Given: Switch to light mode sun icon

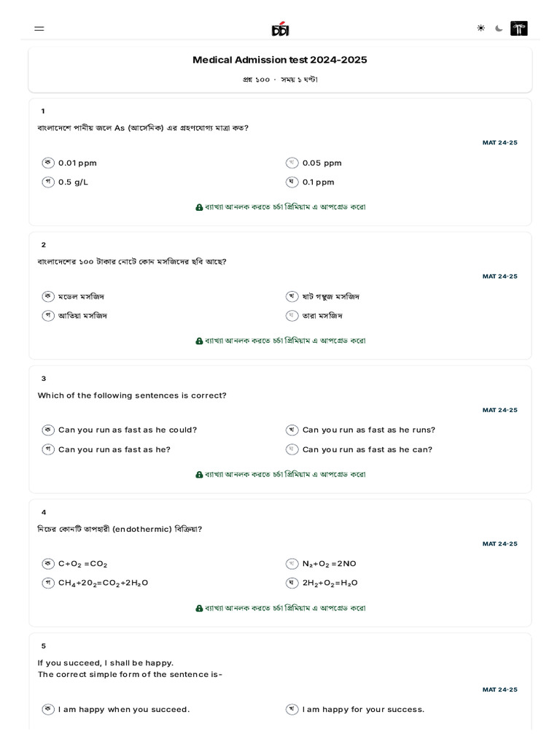Looking at the screenshot, I should (481, 28).
